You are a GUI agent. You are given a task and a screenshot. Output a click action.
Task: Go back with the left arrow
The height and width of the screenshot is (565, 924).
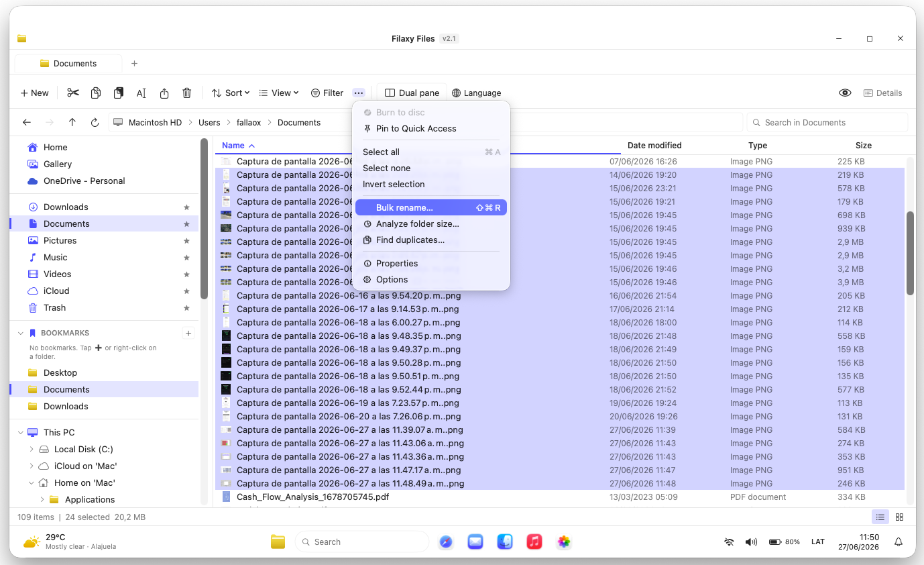pos(27,123)
